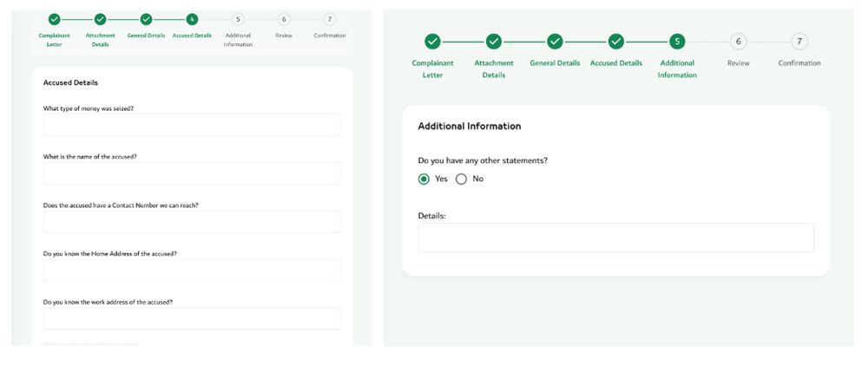Go to step 5 Additional Information on left stepper

(238, 19)
